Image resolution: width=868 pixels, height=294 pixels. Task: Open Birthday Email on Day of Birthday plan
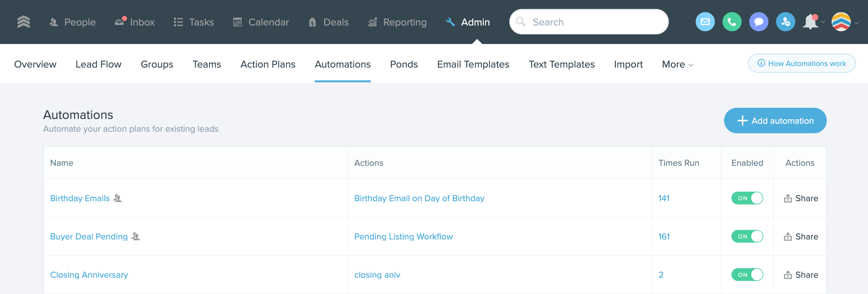[x=419, y=198]
